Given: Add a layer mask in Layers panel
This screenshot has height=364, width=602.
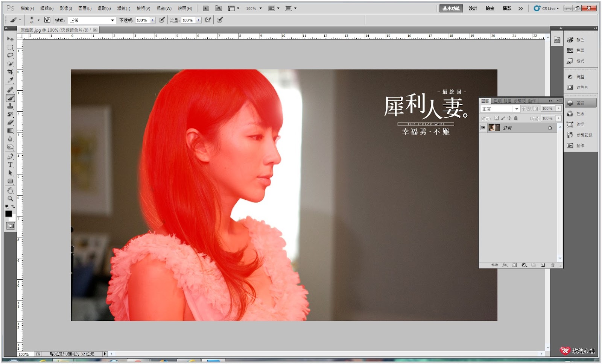Looking at the screenshot, I should click(514, 265).
